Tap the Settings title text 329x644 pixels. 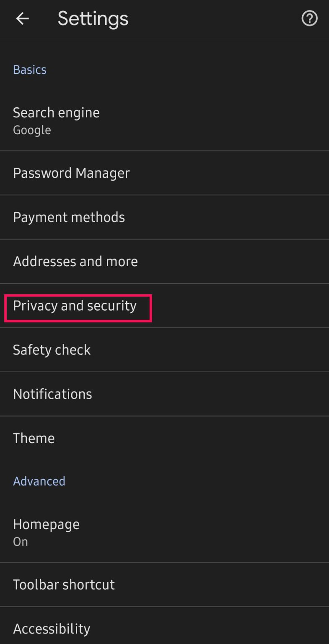pyautogui.click(x=93, y=18)
